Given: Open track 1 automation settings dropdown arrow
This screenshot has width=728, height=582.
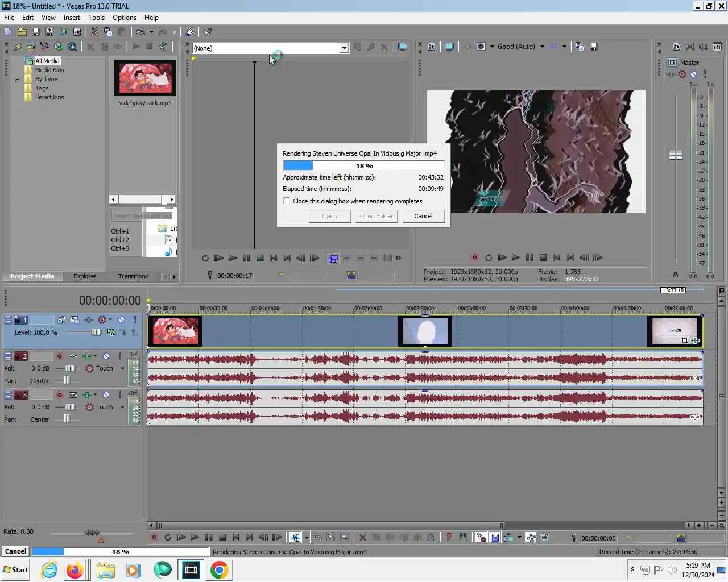Looking at the screenshot, I should (x=110, y=320).
